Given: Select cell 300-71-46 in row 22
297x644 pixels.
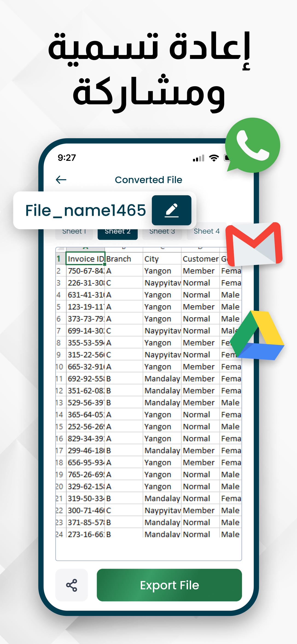Looking at the screenshot, I should (x=85, y=510).
